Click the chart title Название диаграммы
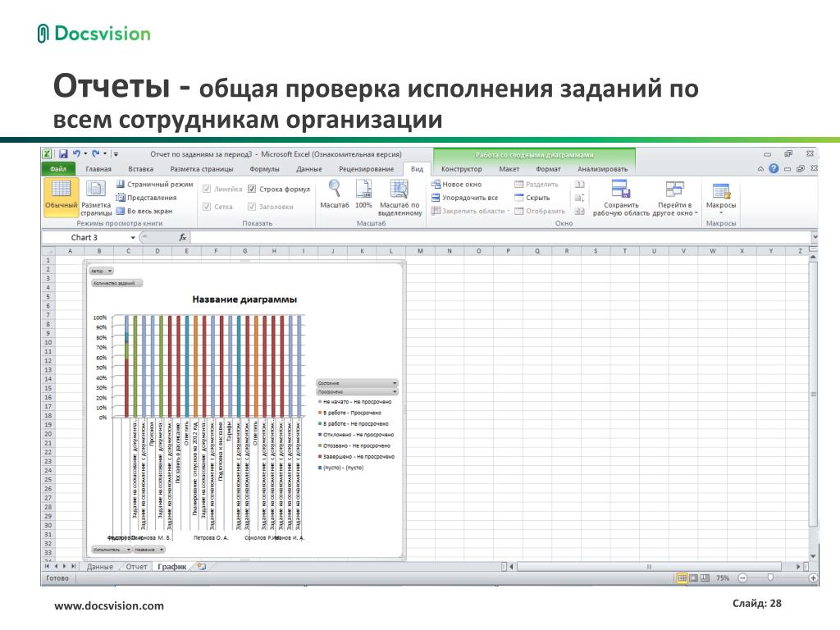Viewport: 840px width, 630px height. tap(244, 299)
